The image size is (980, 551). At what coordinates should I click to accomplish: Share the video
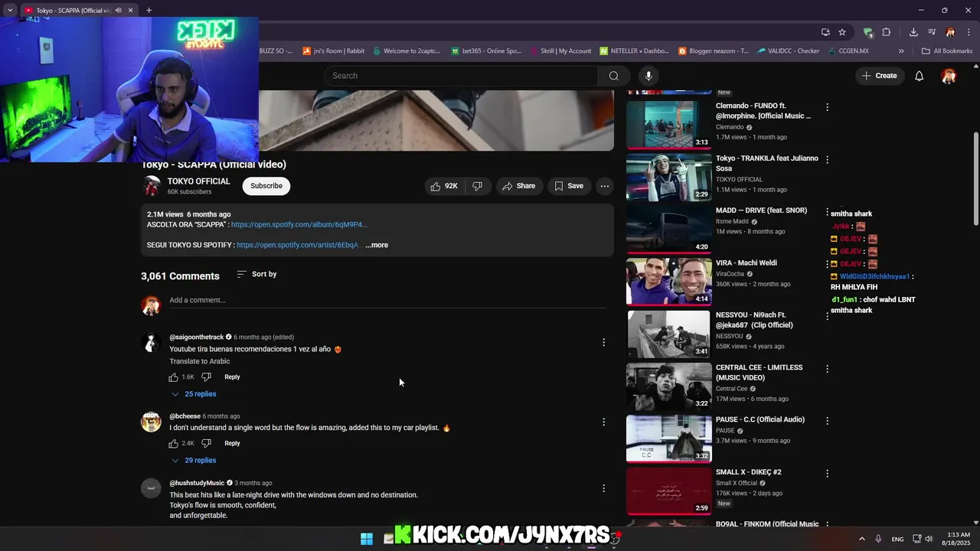(x=518, y=186)
